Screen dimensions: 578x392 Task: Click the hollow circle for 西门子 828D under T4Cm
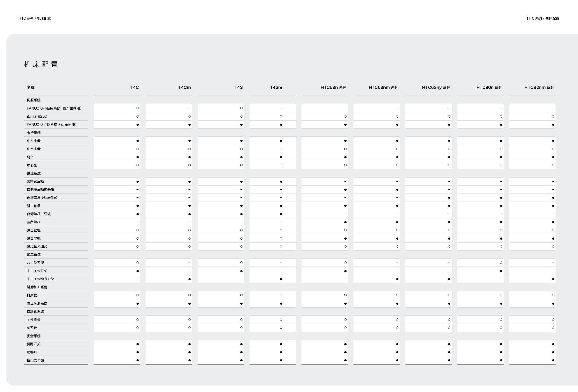pos(190,116)
